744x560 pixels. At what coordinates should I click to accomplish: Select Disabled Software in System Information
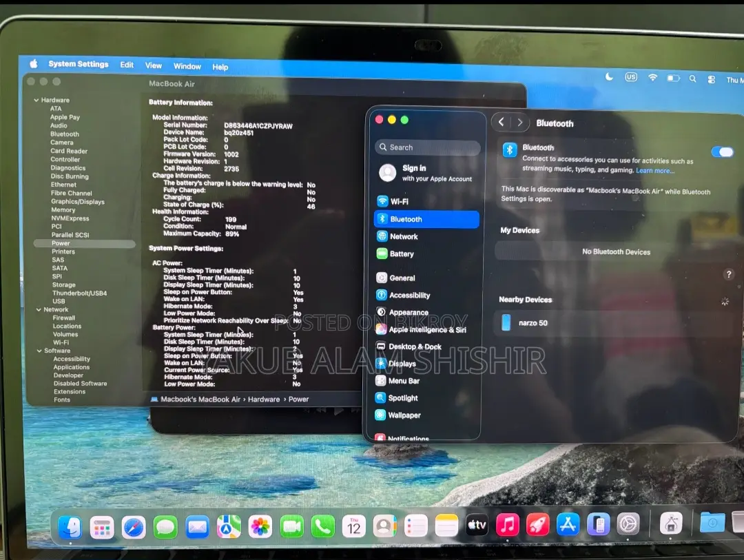(x=80, y=384)
